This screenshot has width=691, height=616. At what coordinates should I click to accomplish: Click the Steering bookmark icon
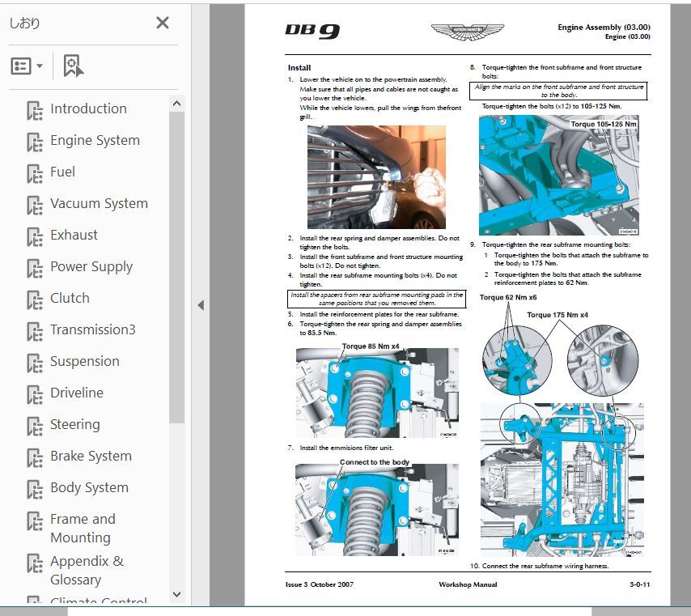(35, 426)
